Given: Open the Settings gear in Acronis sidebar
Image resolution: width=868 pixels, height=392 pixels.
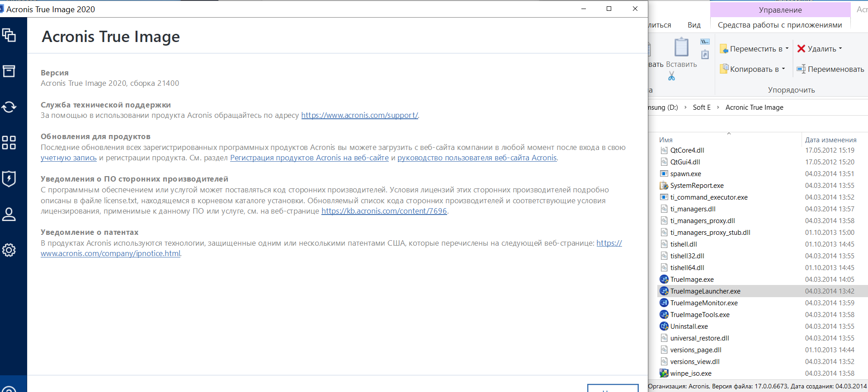Looking at the screenshot, I should [x=9, y=250].
